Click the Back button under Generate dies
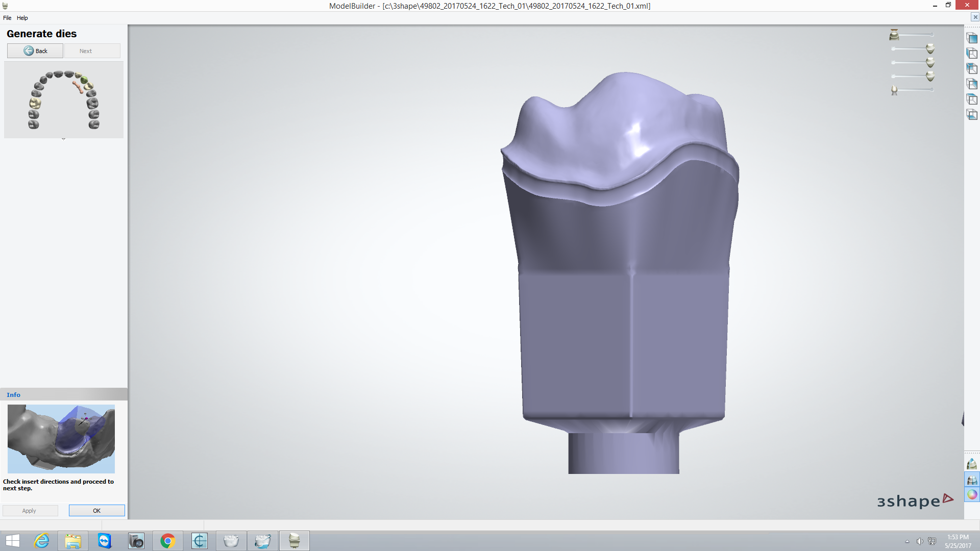 pyautogui.click(x=35, y=51)
